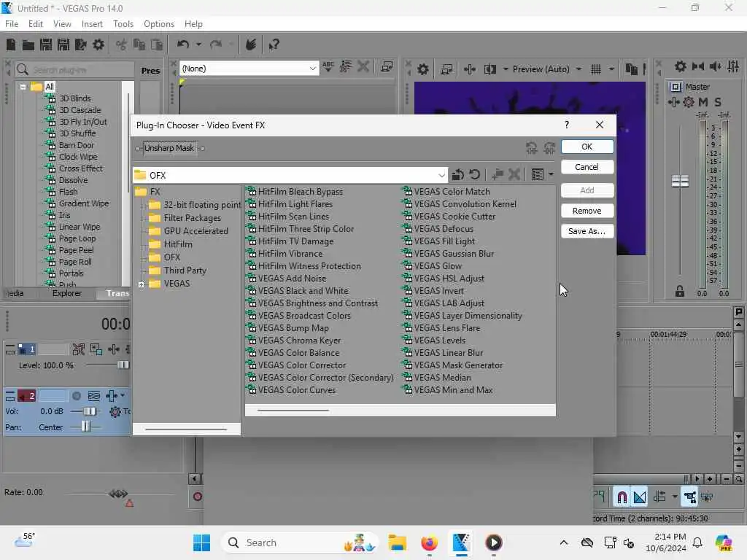This screenshot has width=747, height=560.
Task: Open the Undo history dropdown arrow
Action: click(198, 44)
